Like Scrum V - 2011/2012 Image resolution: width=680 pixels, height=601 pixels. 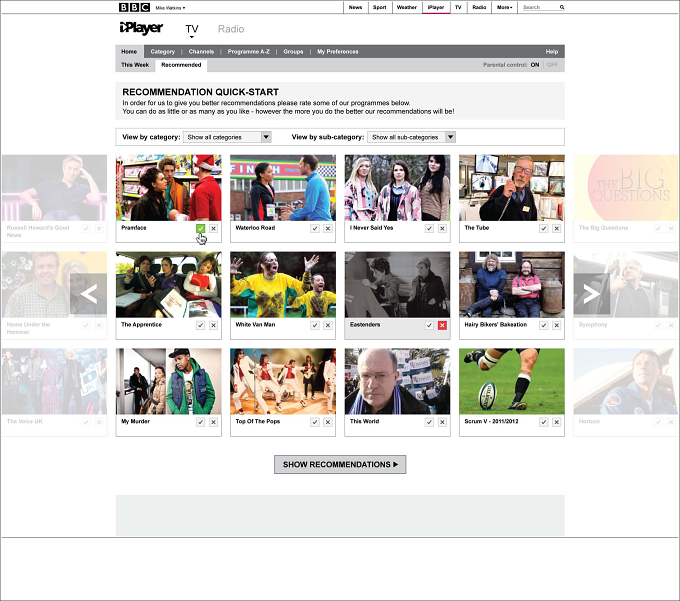(544, 422)
